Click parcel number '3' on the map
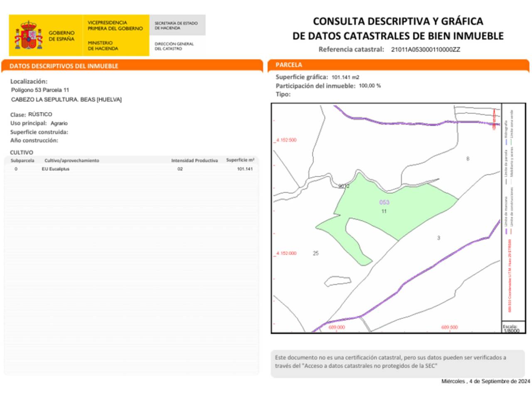 pos(438,238)
